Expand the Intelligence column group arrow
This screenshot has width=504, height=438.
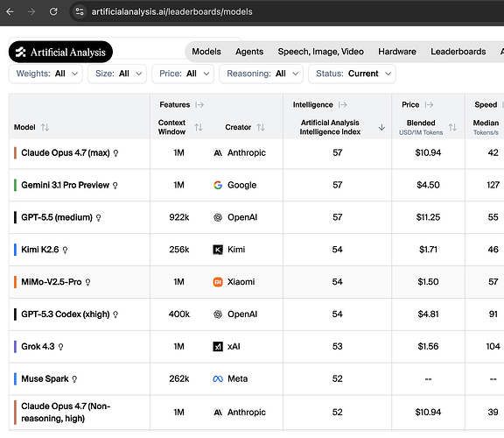(343, 105)
